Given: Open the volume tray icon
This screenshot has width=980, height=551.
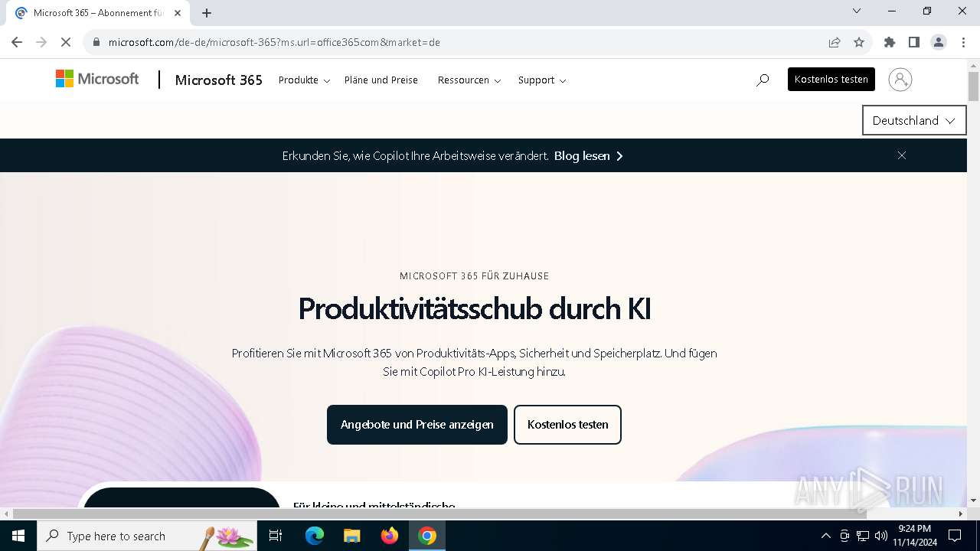Looking at the screenshot, I should 880,536.
